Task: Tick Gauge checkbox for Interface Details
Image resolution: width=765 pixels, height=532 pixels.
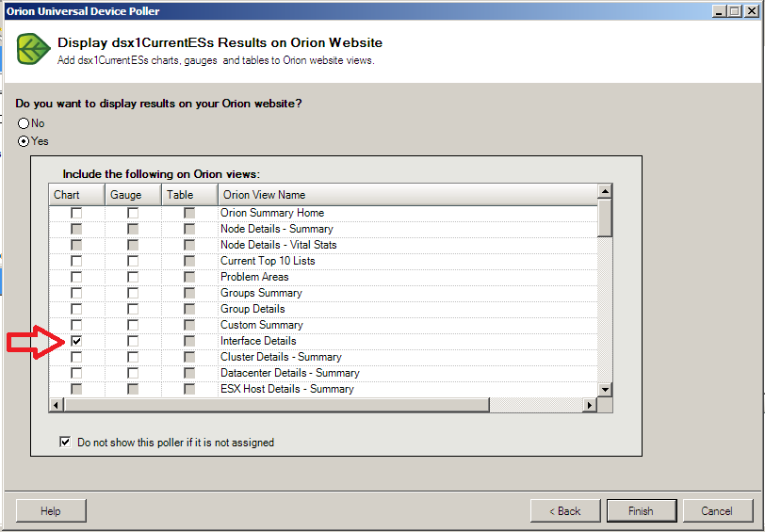Action: [x=133, y=341]
